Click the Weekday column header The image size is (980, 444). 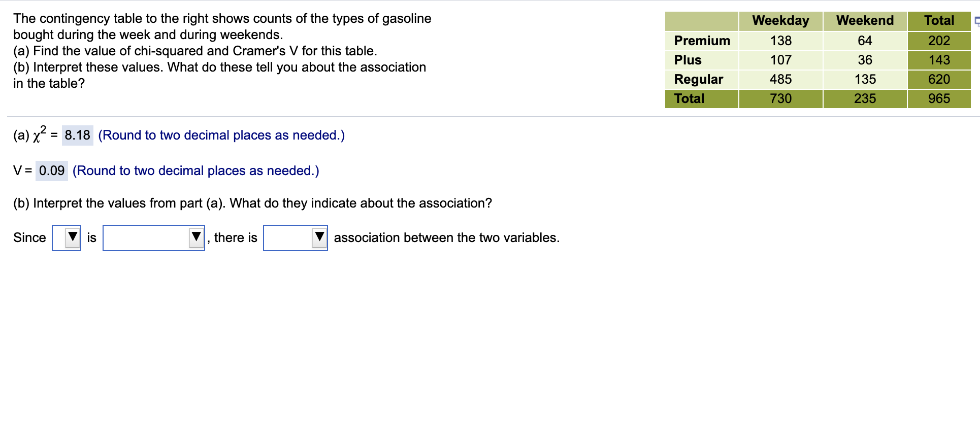coord(780,20)
